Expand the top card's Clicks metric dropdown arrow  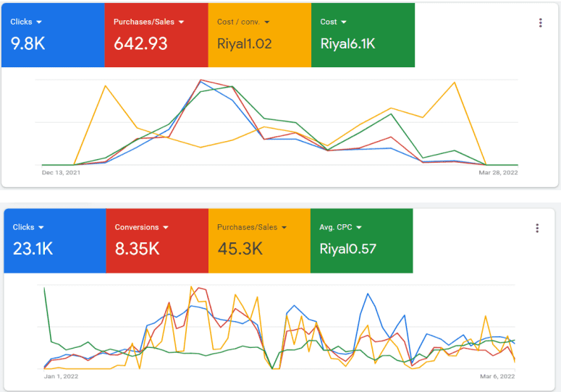coord(39,22)
